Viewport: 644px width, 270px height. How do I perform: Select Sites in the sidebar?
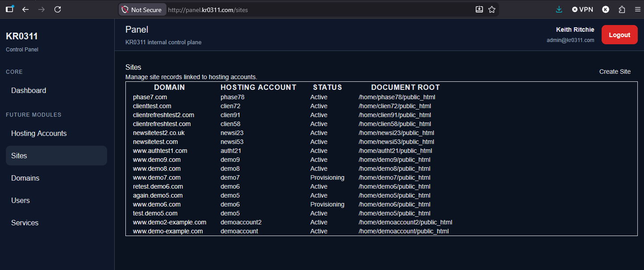coord(19,156)
